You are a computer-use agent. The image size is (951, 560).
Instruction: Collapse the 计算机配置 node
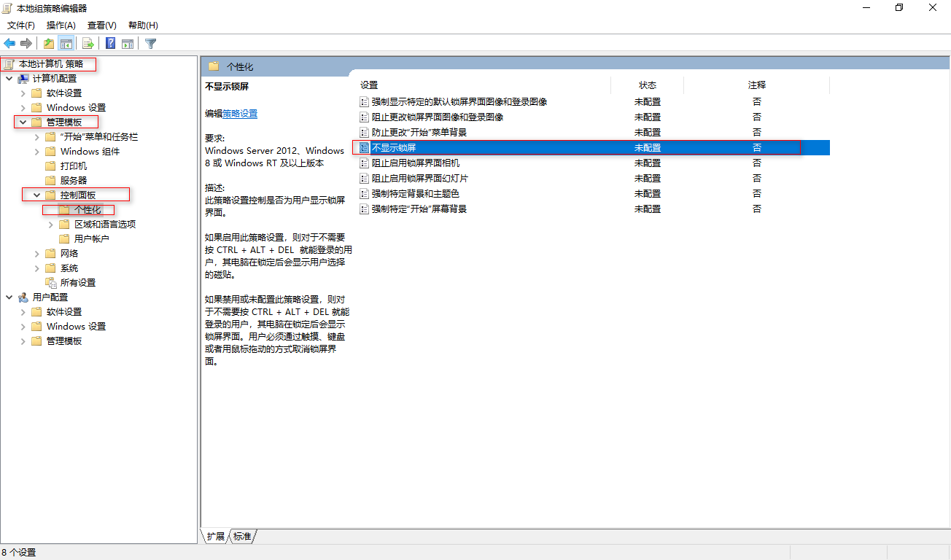[9, 79]
